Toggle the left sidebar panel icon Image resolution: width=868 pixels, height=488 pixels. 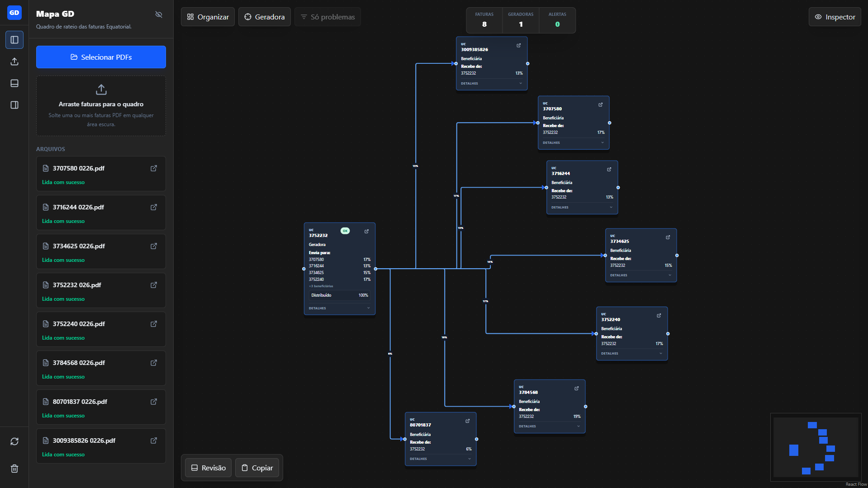click(x=14, y=40)
